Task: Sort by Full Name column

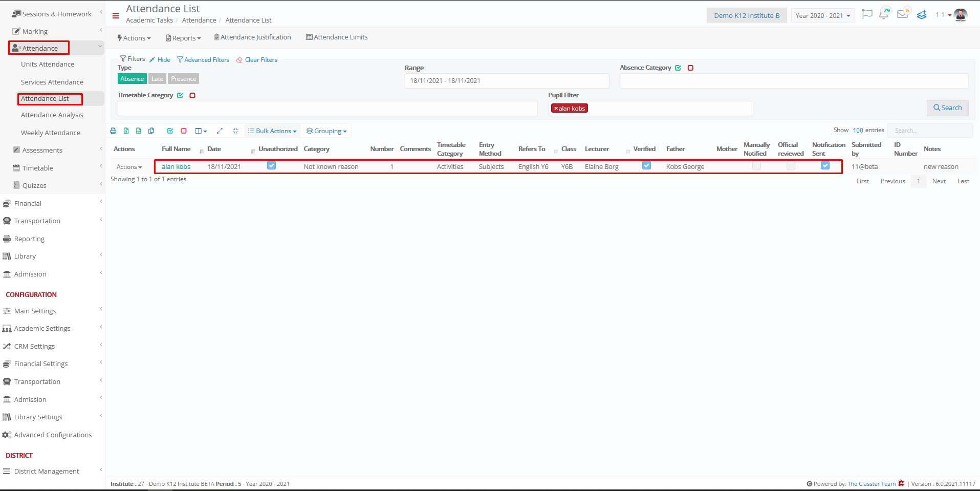Action: click(176, 149)
